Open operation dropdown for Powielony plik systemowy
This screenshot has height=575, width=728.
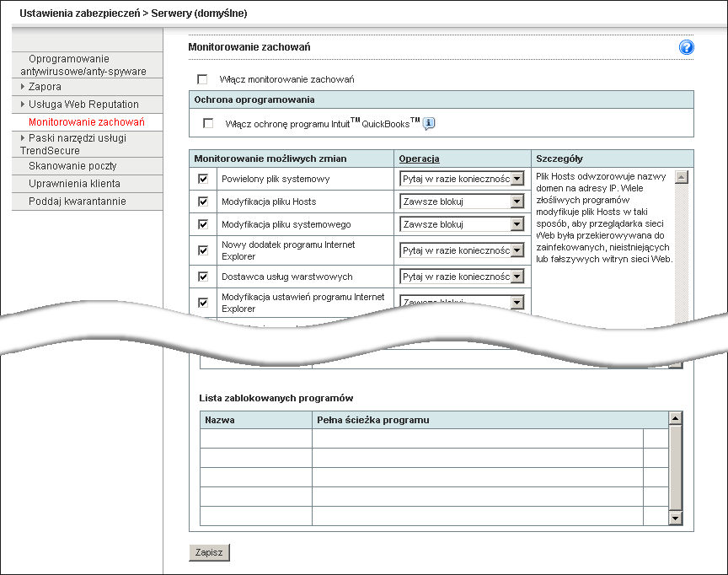click(462, 179)
